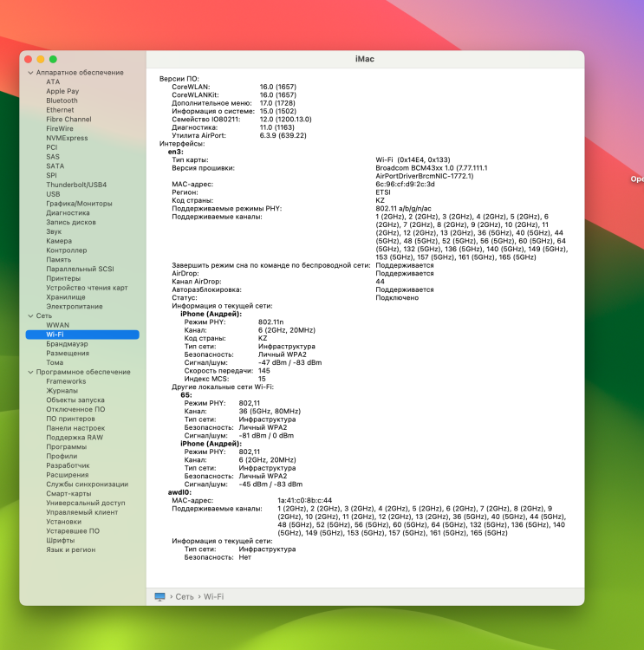Collapse the Сеть section chevron

30,315
